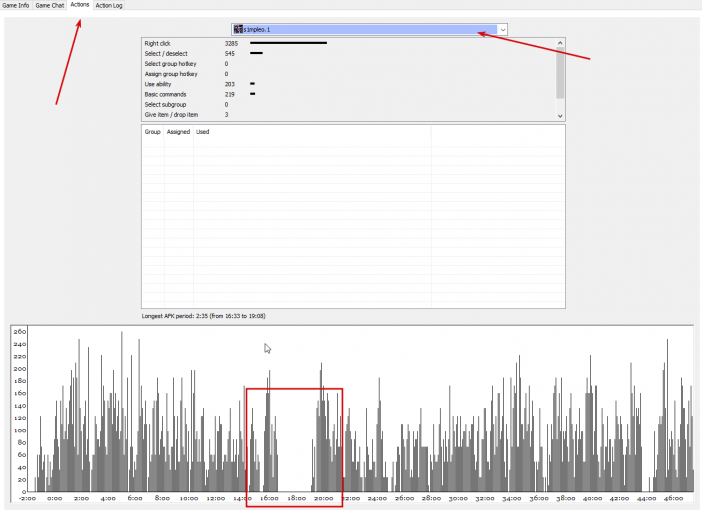
Task: Click the Assigned column header
Action: pos(178,132)
